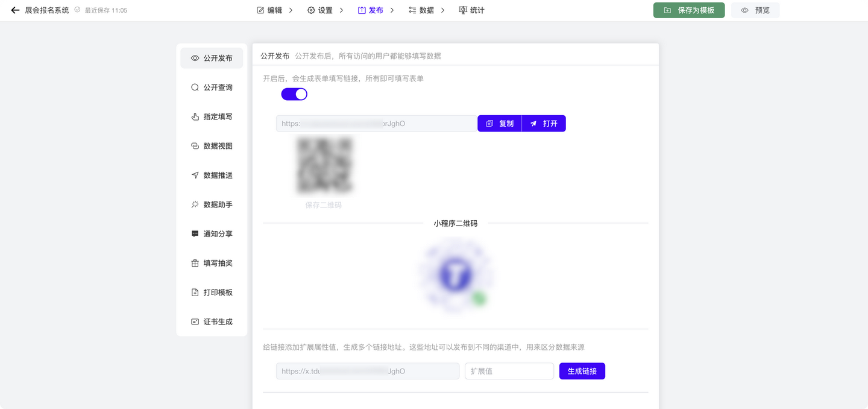
Task: Open the form link with 打开
Action: [544, 124]
